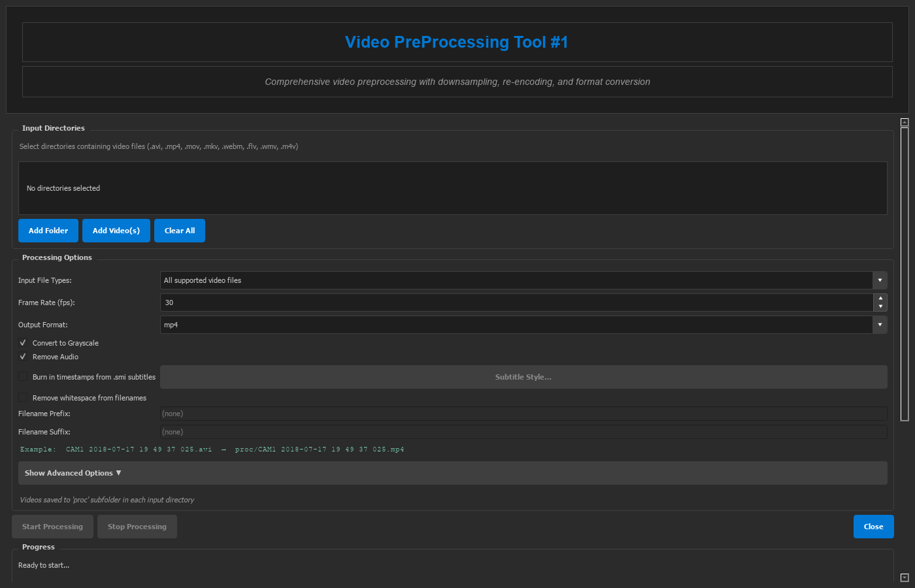Expand Show Advanced Options
The width and height of the screenshot is (915, 588).
[x=452, y=473]
